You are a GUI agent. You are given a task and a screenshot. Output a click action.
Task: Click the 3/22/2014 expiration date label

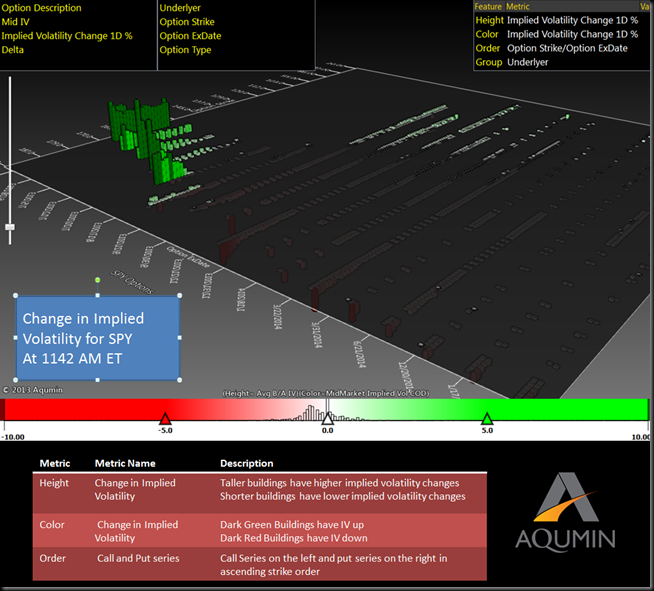tap(278, 317)
